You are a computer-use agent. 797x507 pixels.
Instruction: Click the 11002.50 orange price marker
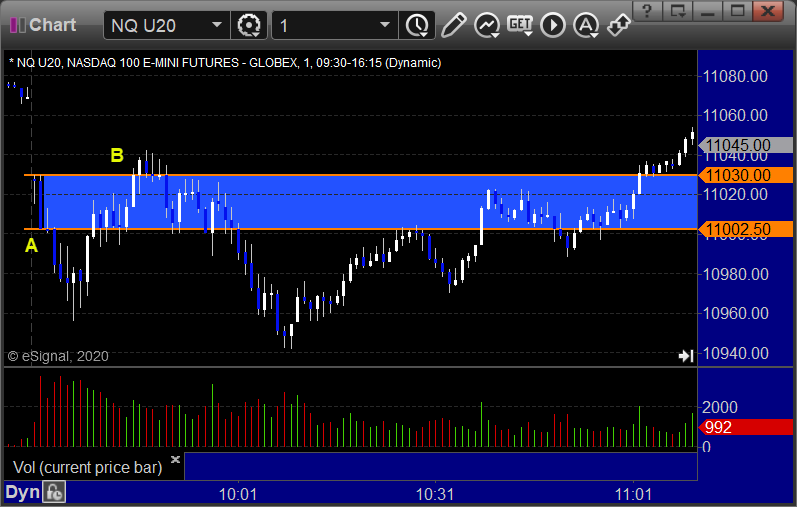coord(745,229)
